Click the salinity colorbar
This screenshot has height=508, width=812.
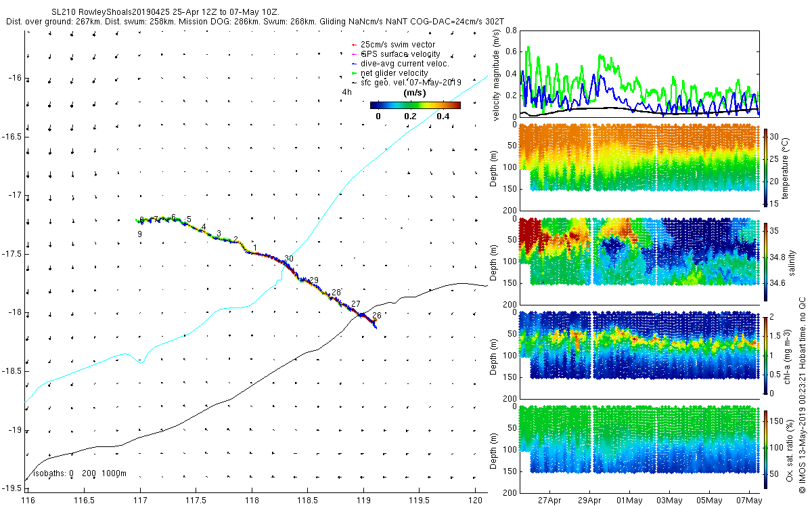766,259
